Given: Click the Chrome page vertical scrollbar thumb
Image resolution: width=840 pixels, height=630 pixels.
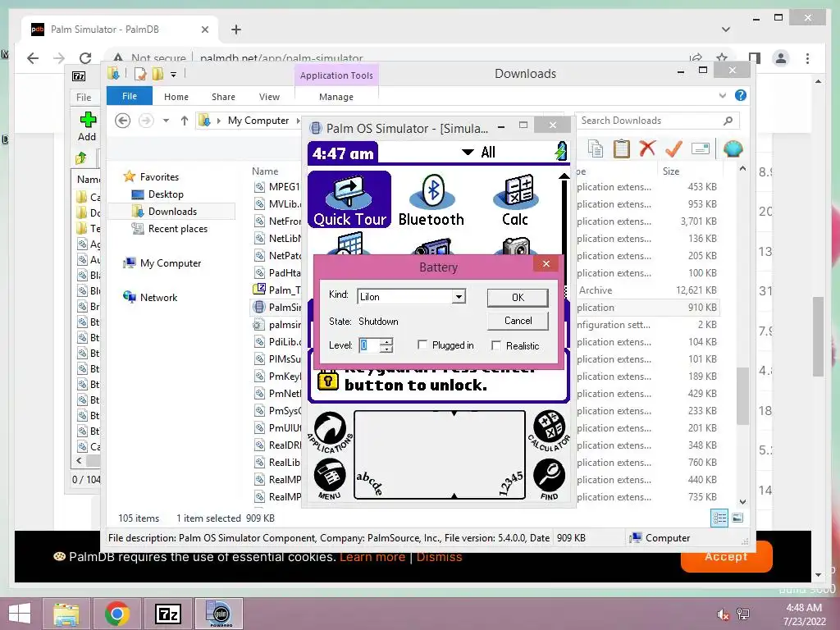Looking at the screenshot, I should click(818, 336).
